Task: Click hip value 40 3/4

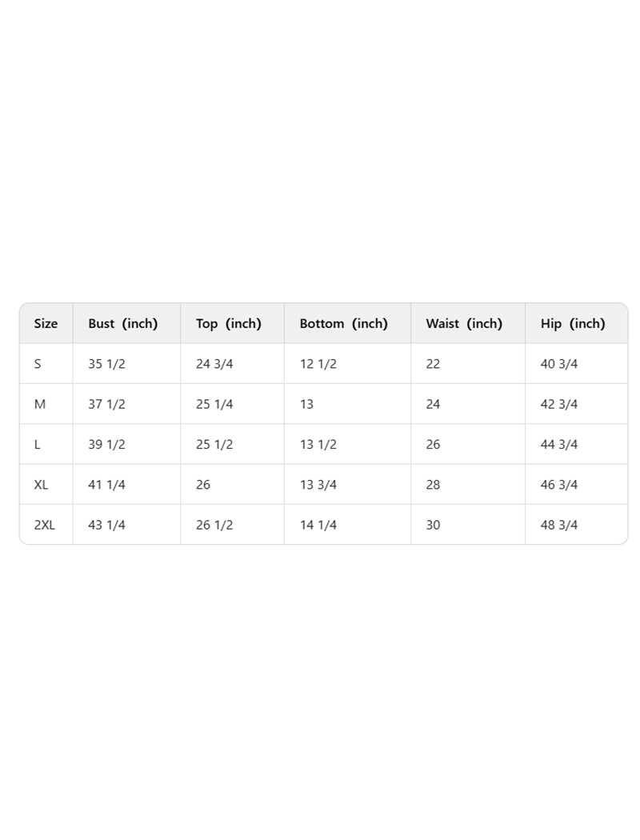Action: tap(559, 364)
